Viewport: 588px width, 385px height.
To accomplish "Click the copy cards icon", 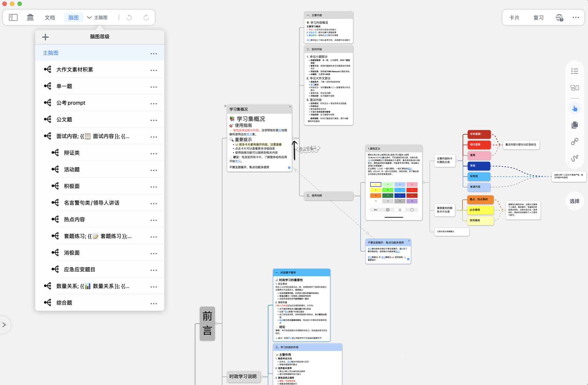I will (575, 125).
